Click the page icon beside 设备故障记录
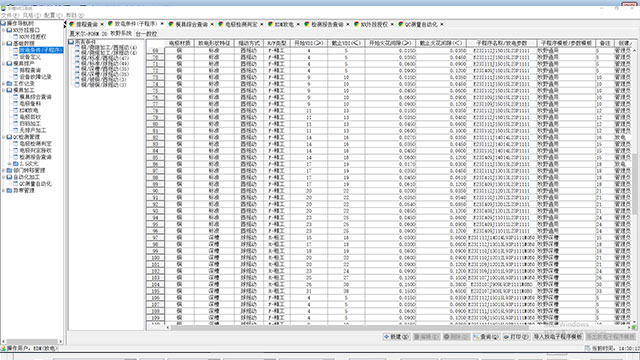640x360 pixels. pyautogui.click(x=16, y=77)
